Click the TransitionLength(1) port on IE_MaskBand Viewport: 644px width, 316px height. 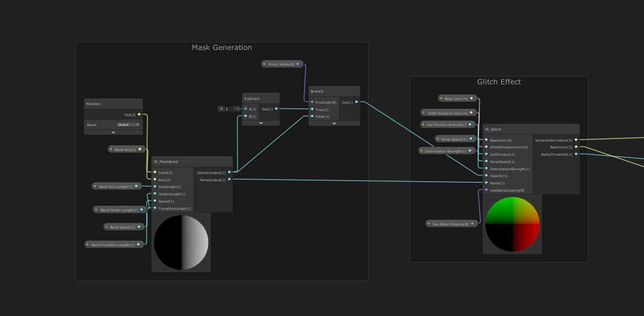(x=155, y=208)
